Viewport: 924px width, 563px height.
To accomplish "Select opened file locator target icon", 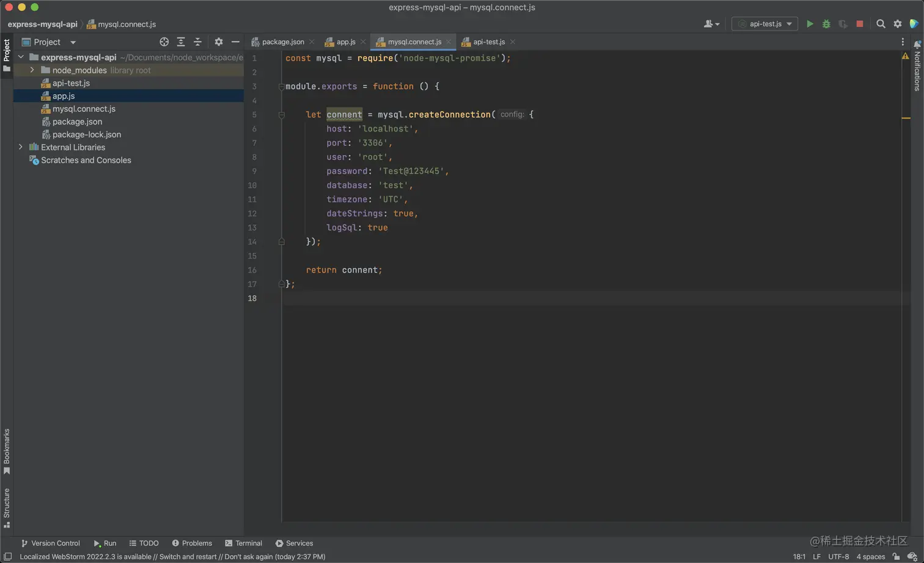I will pyautogui.click(x=164, y=42).
